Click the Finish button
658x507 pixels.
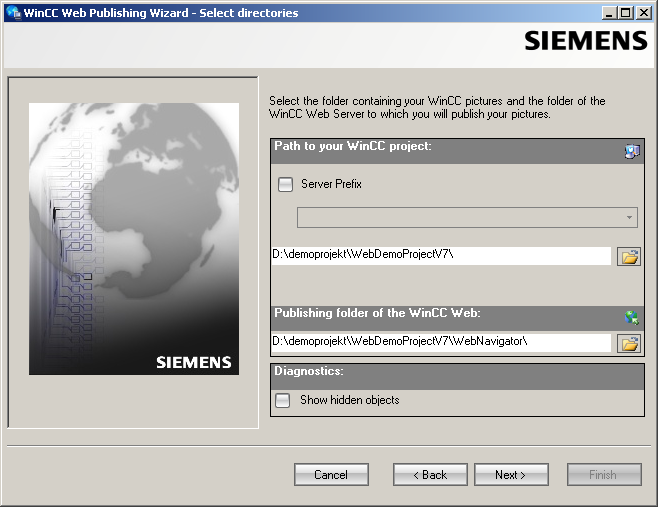[x=603, y=475]
